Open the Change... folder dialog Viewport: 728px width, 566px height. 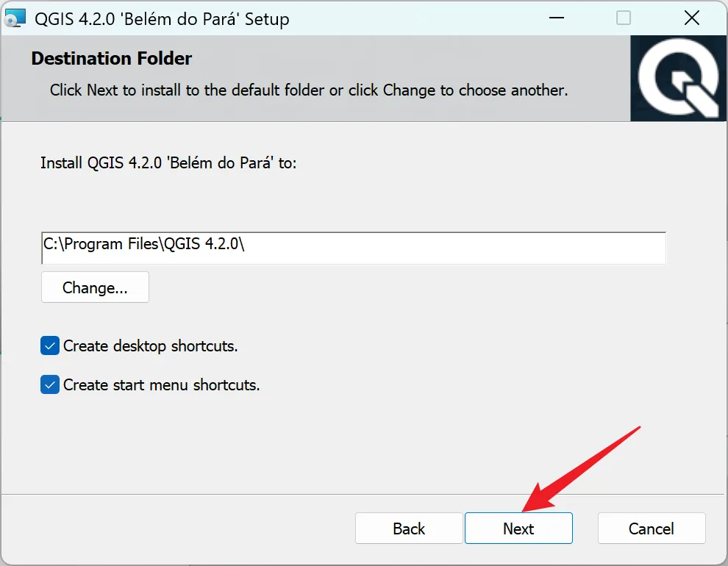pyautogui.click(x=95, y=287)
